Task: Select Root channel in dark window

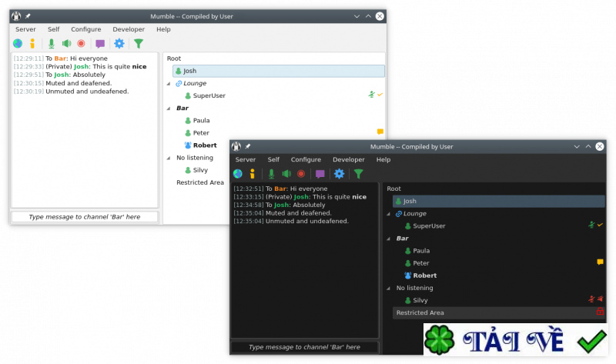Action: click(393, 189)
